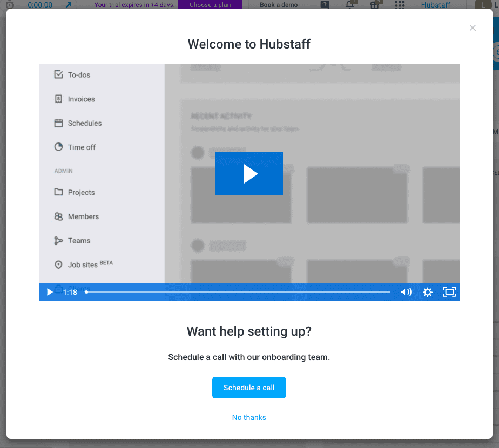
Task: Click the Hubstaff organization name in the top bar
Action: click(436, 5)
